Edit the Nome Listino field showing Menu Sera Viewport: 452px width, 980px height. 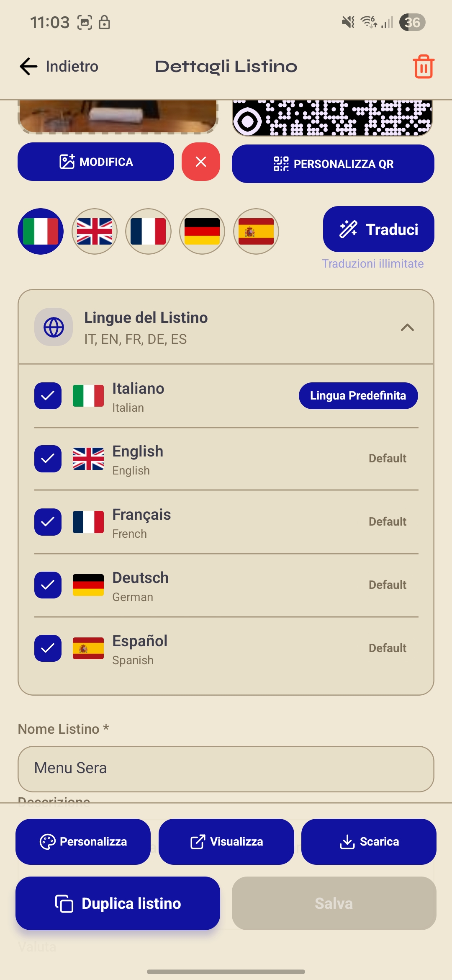click(226, 769)
